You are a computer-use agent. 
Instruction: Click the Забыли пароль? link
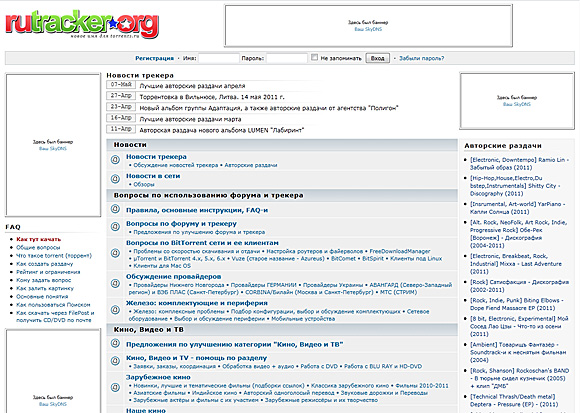click(422, 58)
